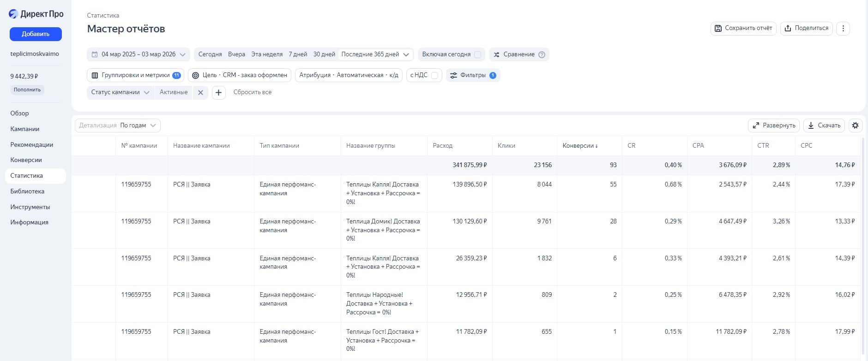Click the Мастер отчётов title

click(x=126, y=29)
